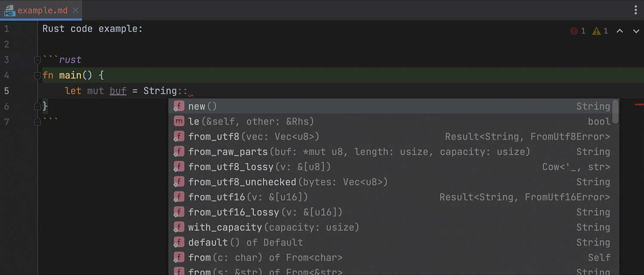Click the function icon beside from_utf8_lossy

[x=179, y=167]
